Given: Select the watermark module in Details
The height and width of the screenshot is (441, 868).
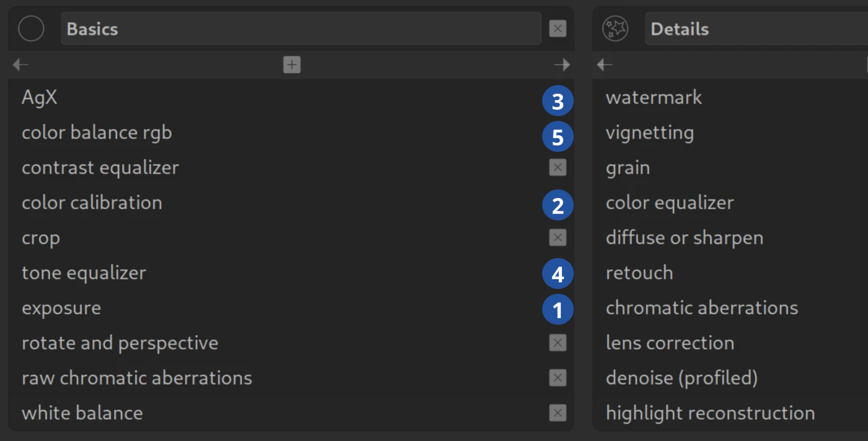Looking at the screenshot, I should point(654,98).
